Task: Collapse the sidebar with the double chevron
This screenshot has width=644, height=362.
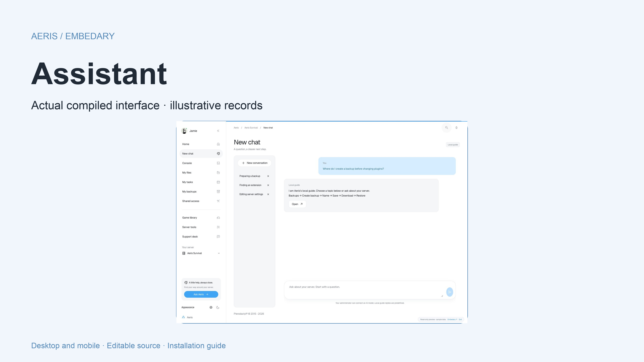Action: (x=218, y=131)
